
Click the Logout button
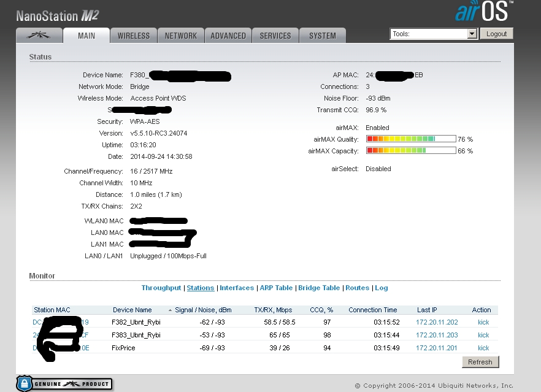click(496, 34)
